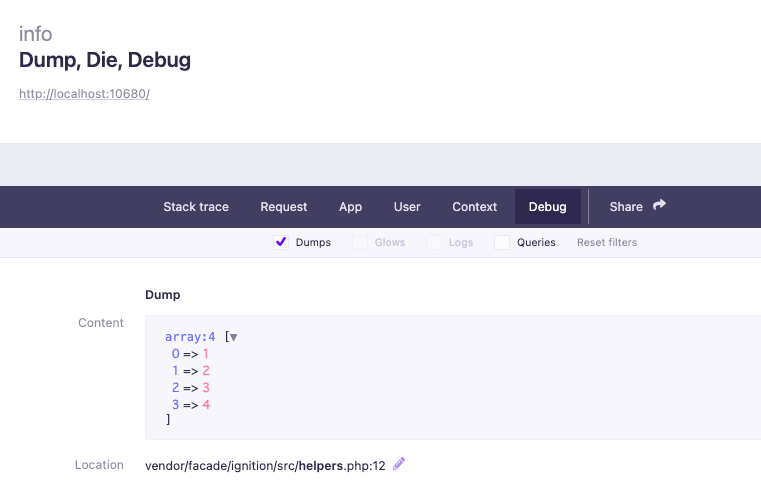
Task: Click the Dump, Die, Debug heading
Action: 105,60
